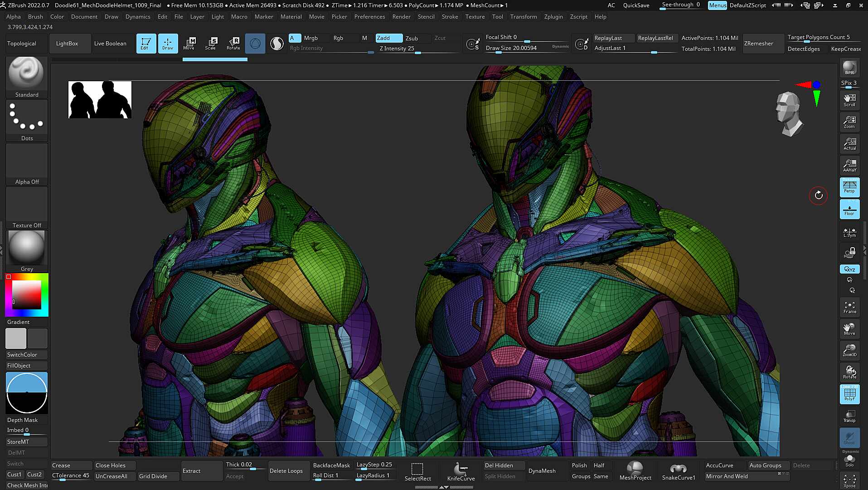Open the Dots stroke selector

(x=27, y=120)
